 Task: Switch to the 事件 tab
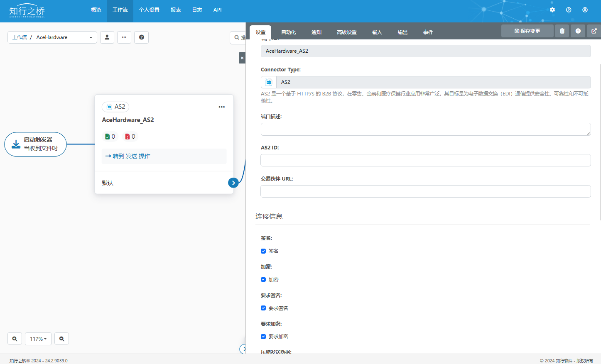[428, 32]
